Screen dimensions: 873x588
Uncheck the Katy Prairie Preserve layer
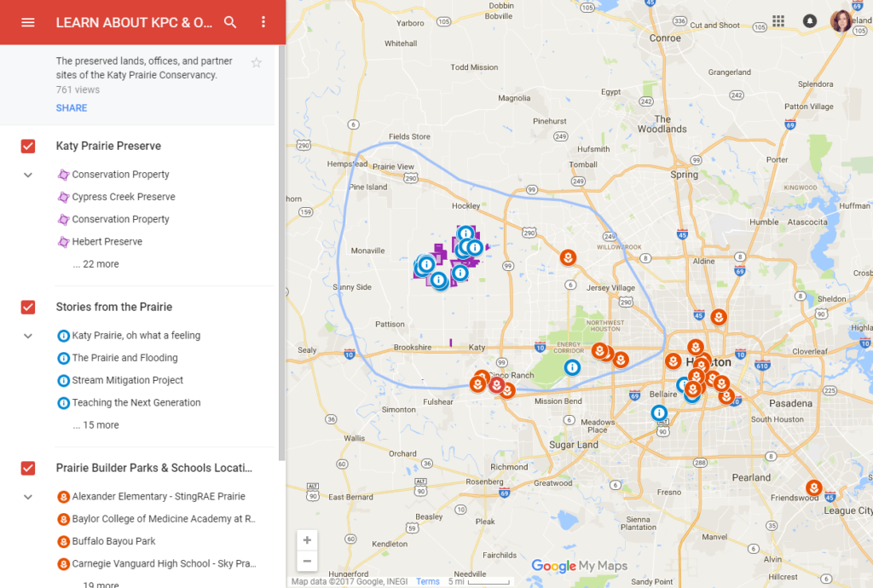point(28,146)
